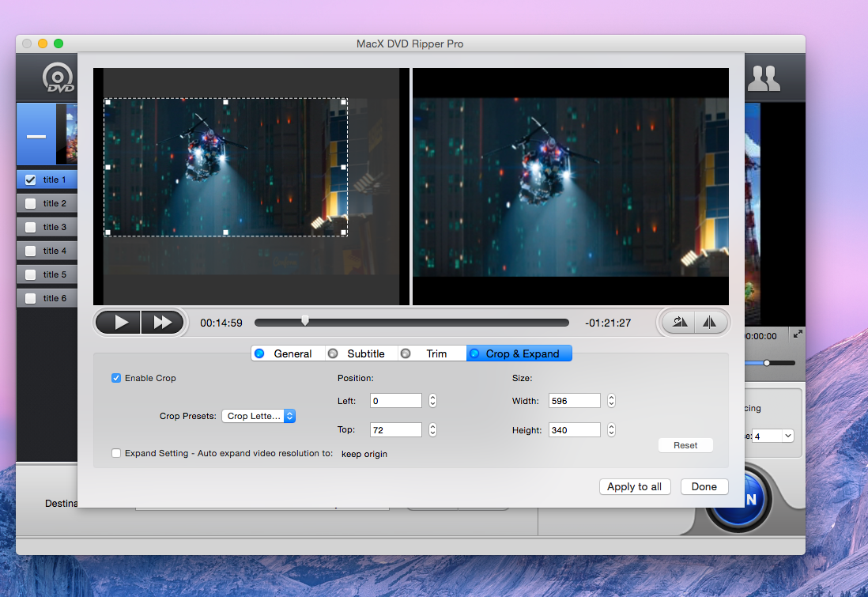Viewport: 868px width, 597px height.
Task: Click the cropped output preview pane
Action: 570,187
